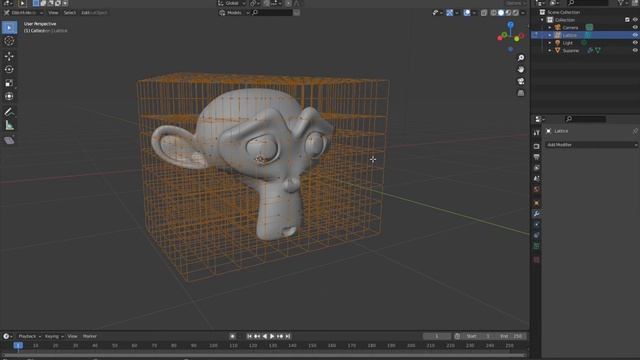Open the Object properties tab
Image resolution: width=640 pixels, height=360 pixels.
(x=536, y=203)
